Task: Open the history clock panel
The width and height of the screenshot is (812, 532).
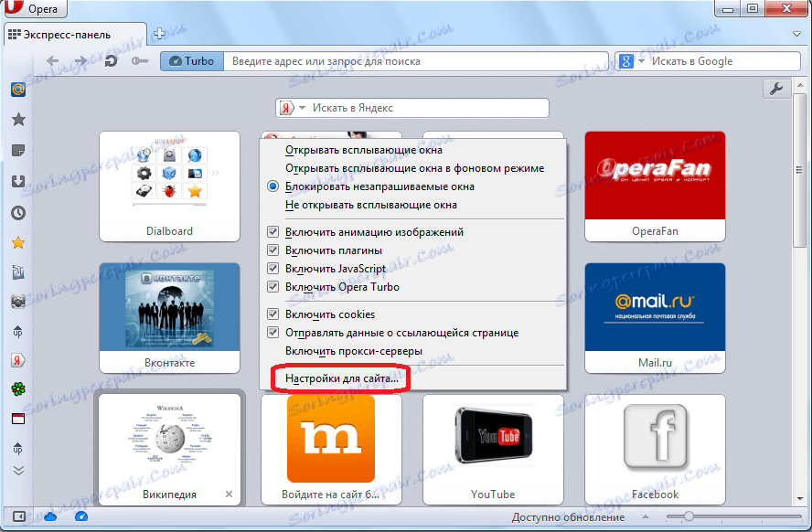Action: tap(18, 213)
